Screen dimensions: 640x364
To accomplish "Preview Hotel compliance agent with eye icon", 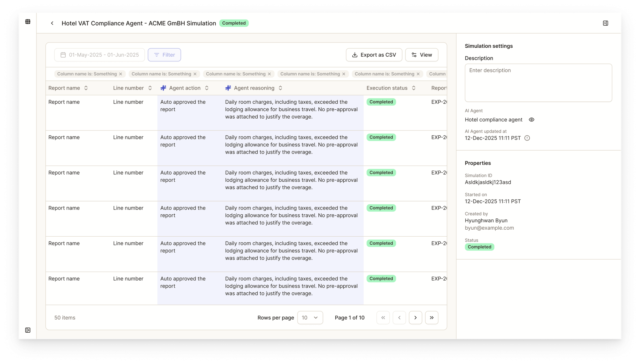I will click(532, 120).
